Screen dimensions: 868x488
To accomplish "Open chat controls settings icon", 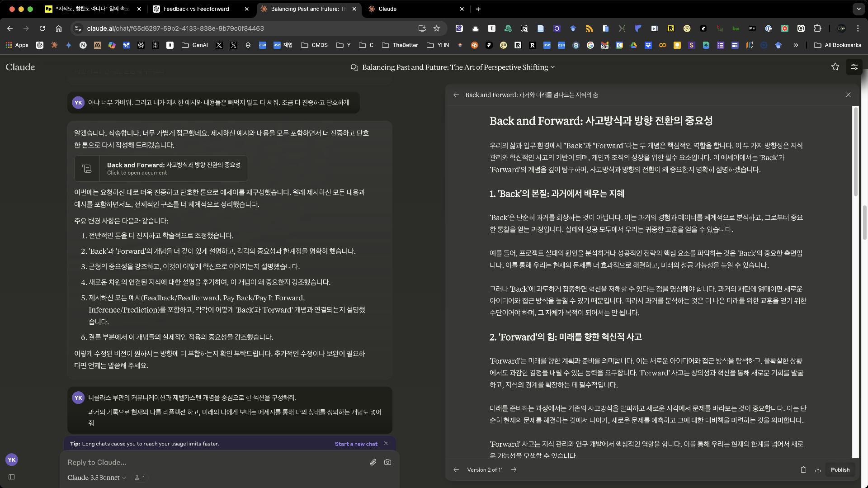I will pos(854,67).
